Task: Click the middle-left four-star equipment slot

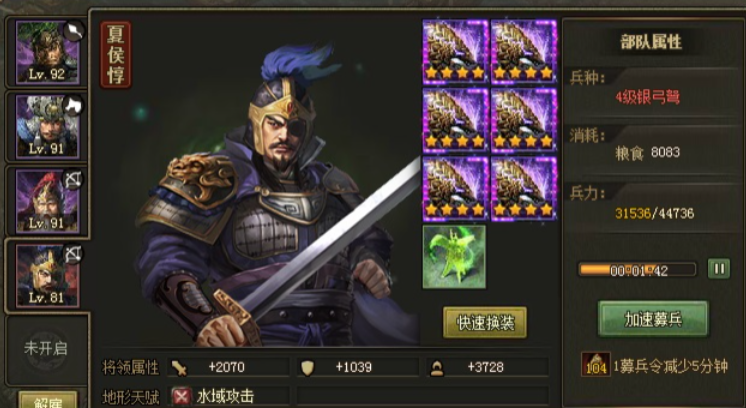Action: click(x=455, y=120)
